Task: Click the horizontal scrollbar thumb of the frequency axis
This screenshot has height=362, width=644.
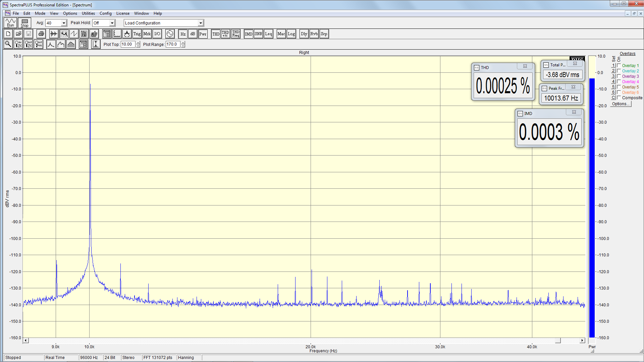Action: pyautogui.click(x=558, y=341)
